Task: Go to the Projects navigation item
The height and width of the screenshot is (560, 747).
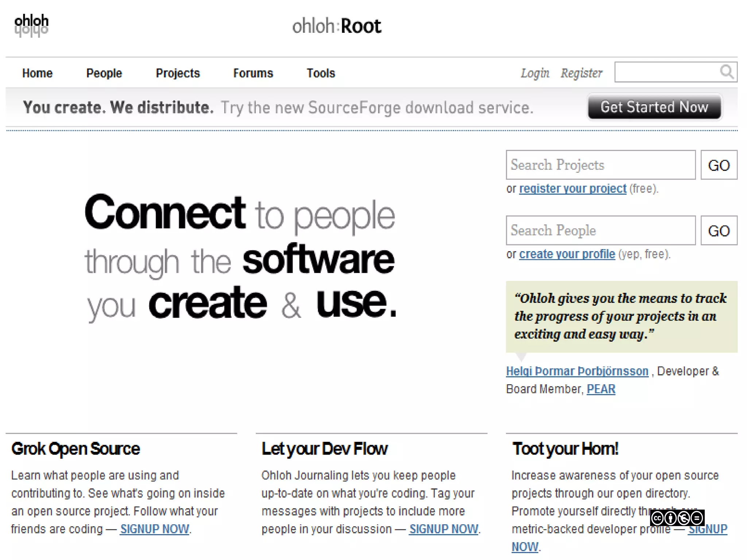Action: pos(178,73)
